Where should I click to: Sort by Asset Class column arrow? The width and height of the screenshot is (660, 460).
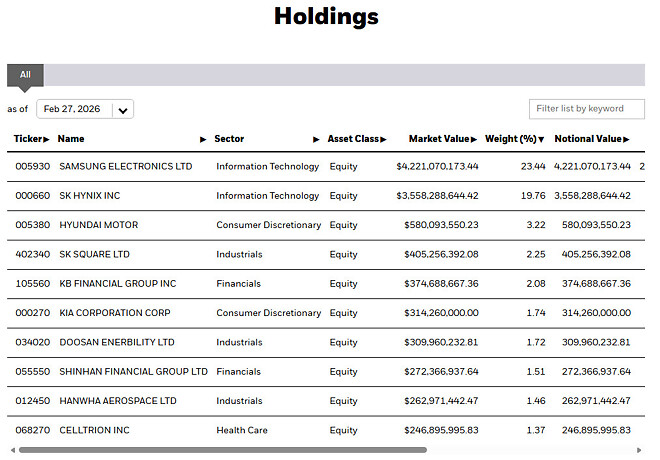pos(383,139)
